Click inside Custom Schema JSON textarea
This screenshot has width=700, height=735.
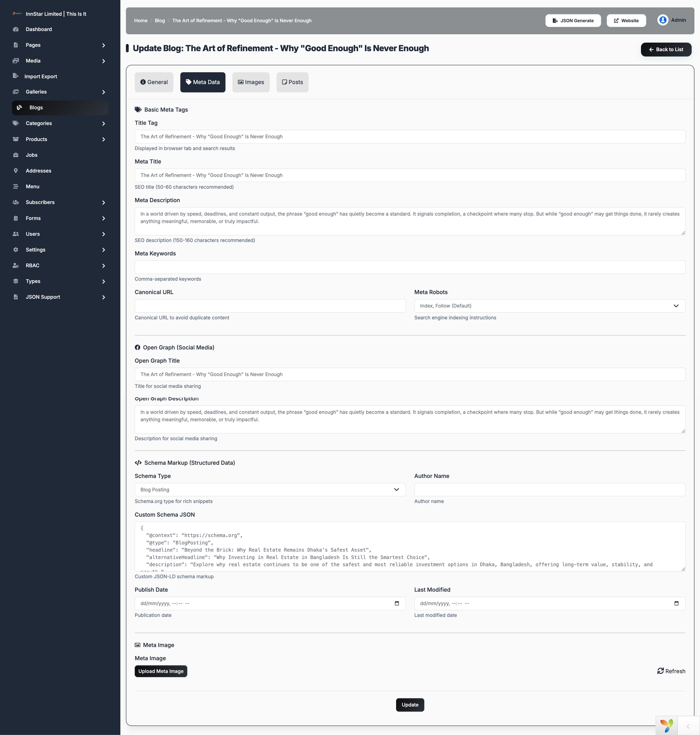coord(410,547)
